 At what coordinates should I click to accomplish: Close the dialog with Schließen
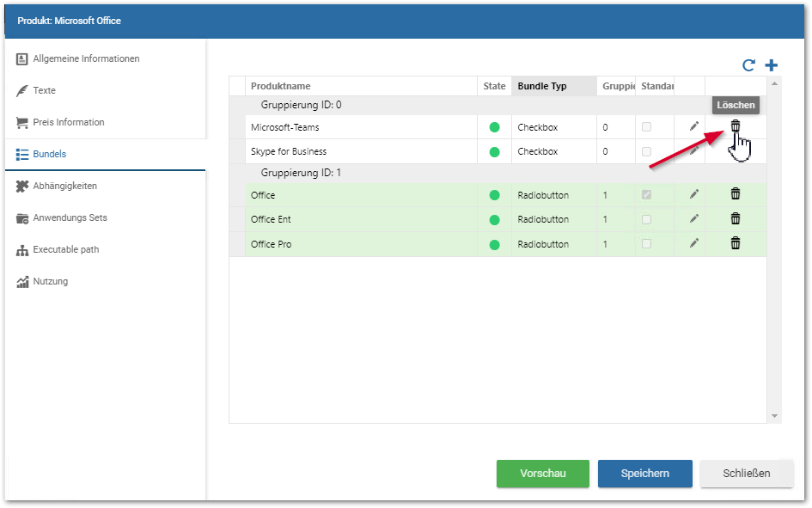[746, 474]
